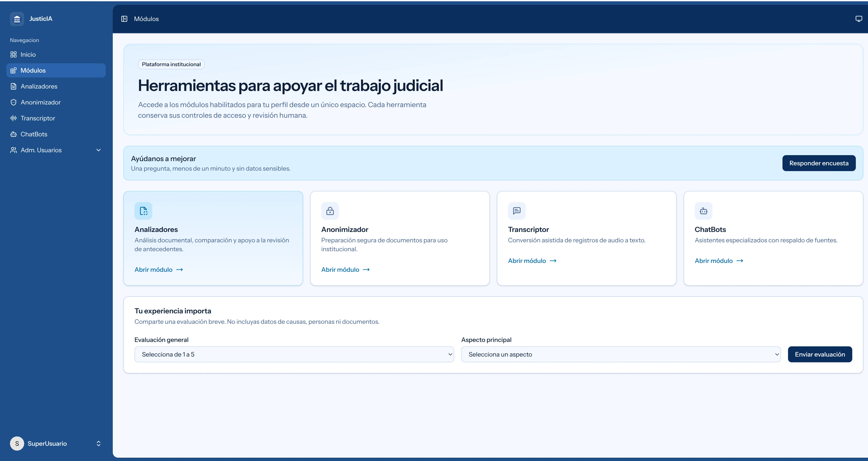This screenshot has width=868, height=461.
Task: Click the Transcriptor waveform icon in sidebar
Action: (x=14, y=118)
